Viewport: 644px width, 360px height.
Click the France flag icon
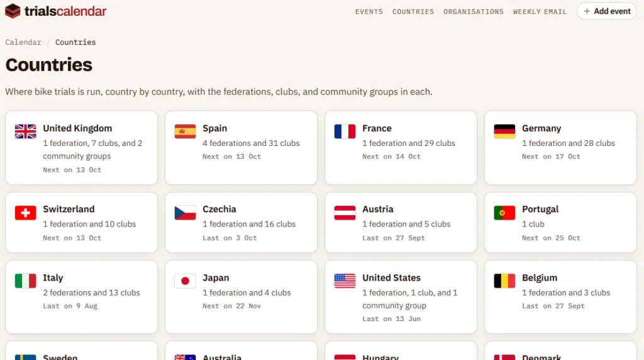(x=345, y=132)
